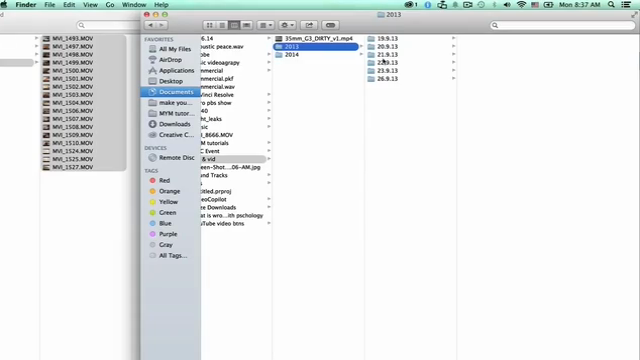Open the File menu

point(49,5)
